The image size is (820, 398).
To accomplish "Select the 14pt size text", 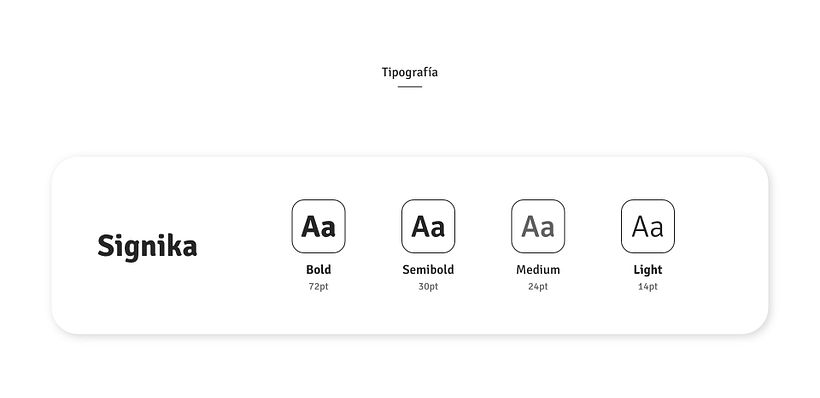I will click(x=648, y=287).
